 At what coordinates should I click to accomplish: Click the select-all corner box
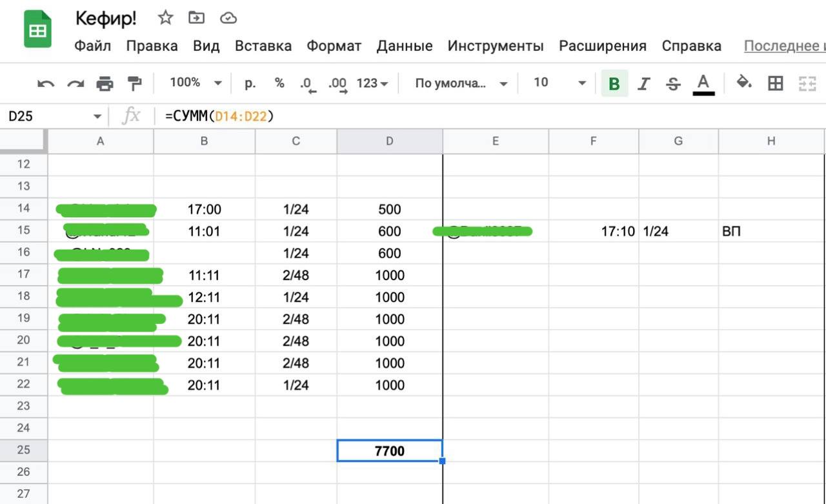coord(24,141)
